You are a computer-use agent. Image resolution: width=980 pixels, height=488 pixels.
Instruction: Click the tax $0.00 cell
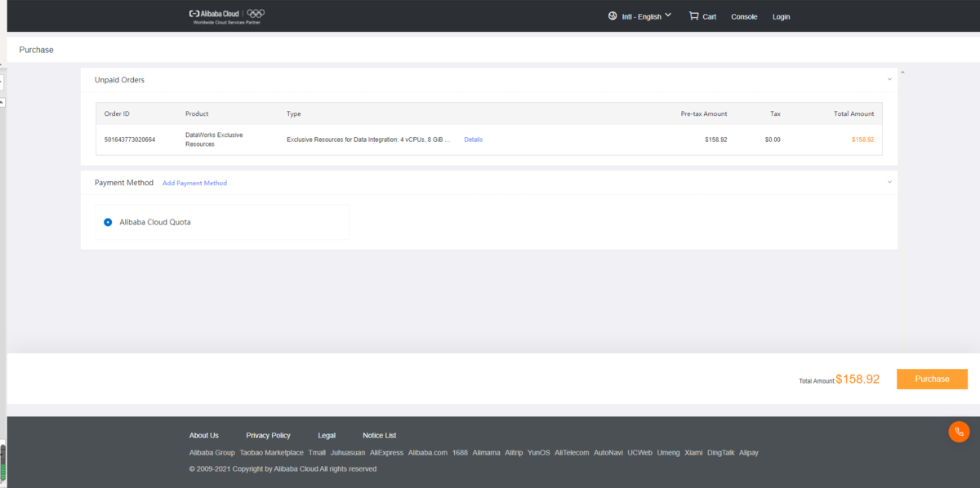[x=773, y=140]
